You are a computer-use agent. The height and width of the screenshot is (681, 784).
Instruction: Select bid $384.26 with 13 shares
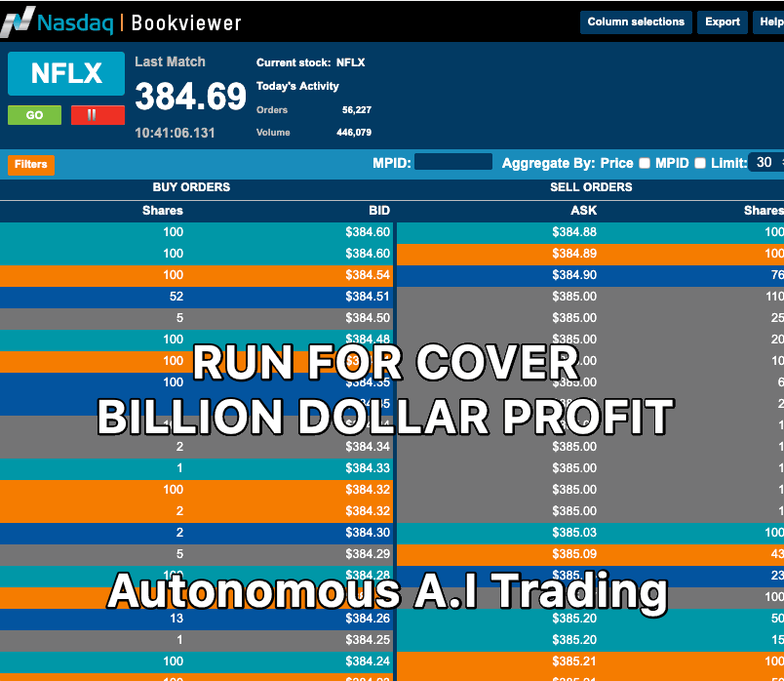(197, 619)
